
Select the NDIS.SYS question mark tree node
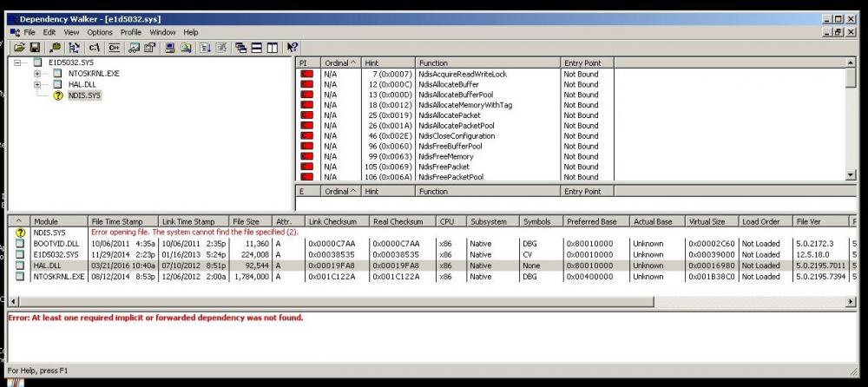[83, 95]
